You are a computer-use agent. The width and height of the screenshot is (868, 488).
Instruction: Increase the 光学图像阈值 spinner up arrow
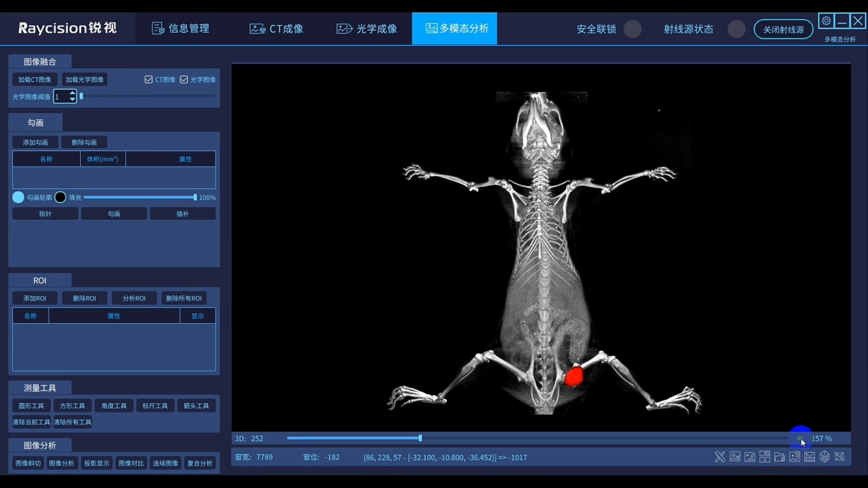click(72, 93)
